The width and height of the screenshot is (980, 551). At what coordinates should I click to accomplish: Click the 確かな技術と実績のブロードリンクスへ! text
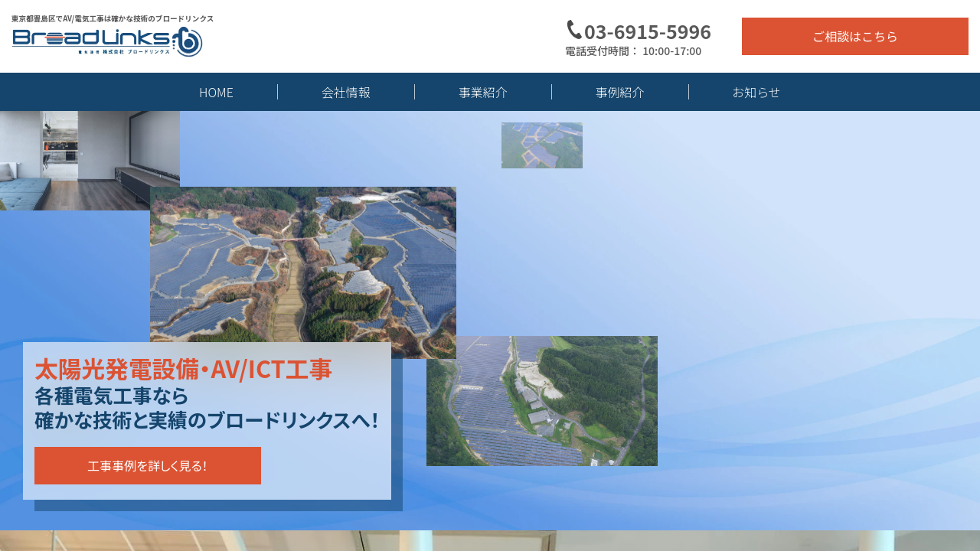pos(206,420)
